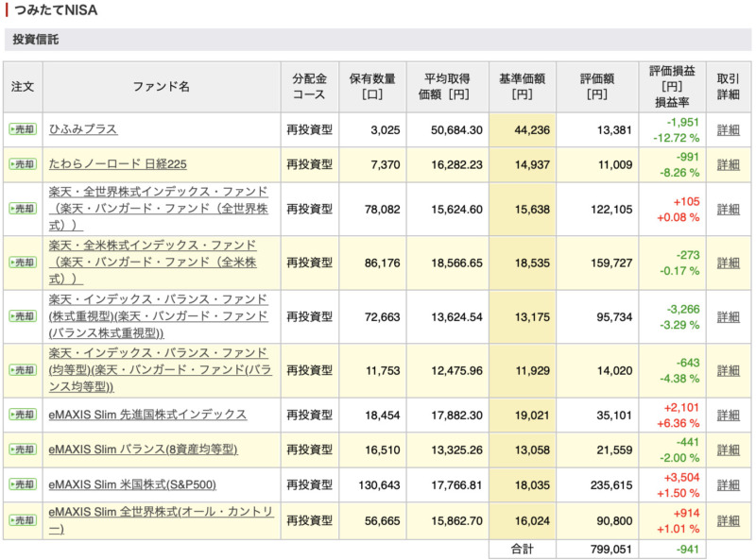Image resolution: width=756 pixels, height=560 pixels.
Task: Open 楽天・インデックス・バランス・ファンド(株式重視型) link
Action: (158, 316)
